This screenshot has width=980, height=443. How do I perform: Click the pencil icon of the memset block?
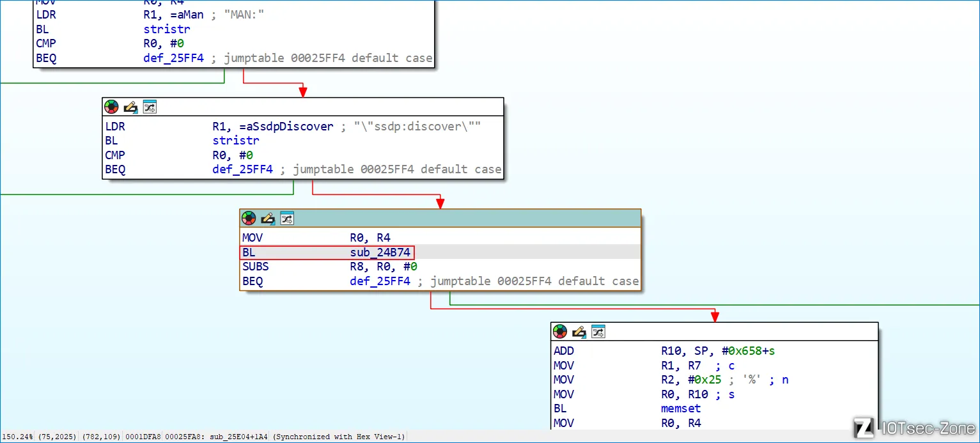coord(579,331)
